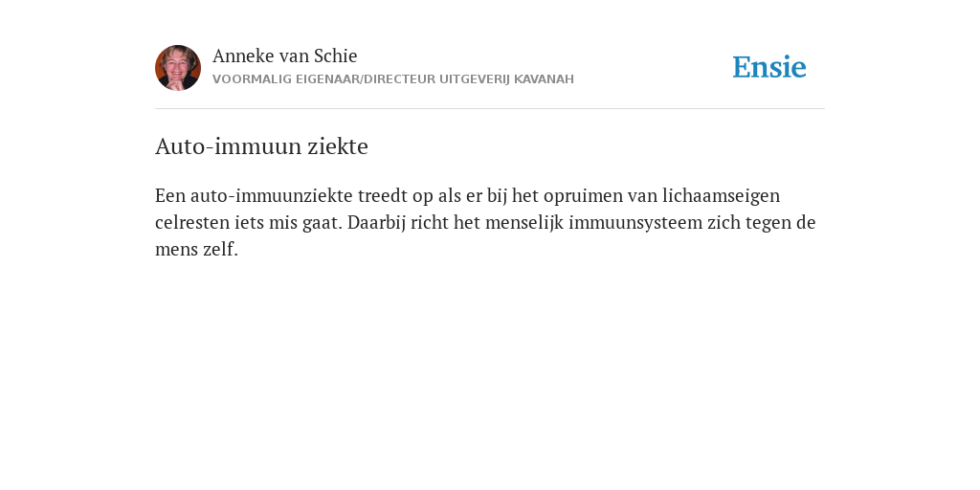Click the word Daarbij in the text
The image size is (980, 490).
tap(376, 222)
